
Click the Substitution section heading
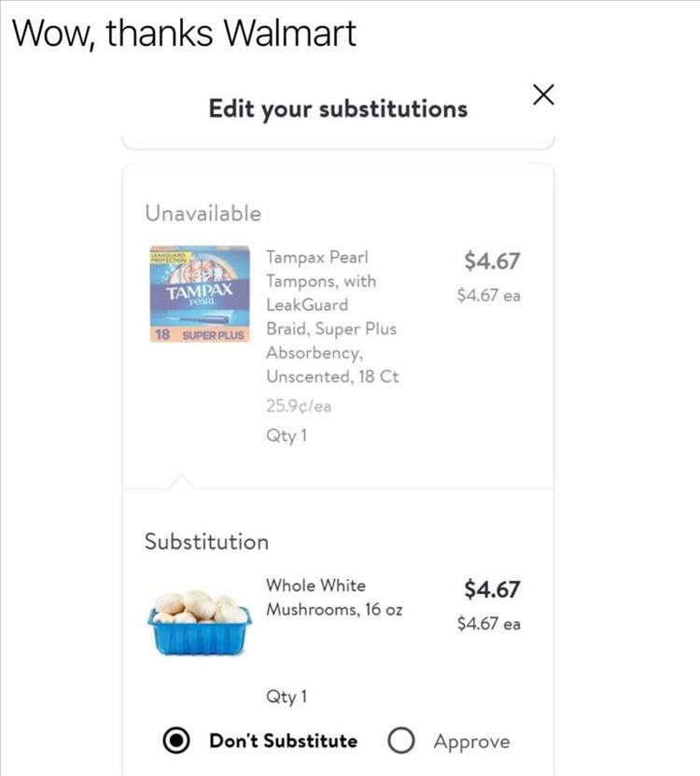coord(205,542)
